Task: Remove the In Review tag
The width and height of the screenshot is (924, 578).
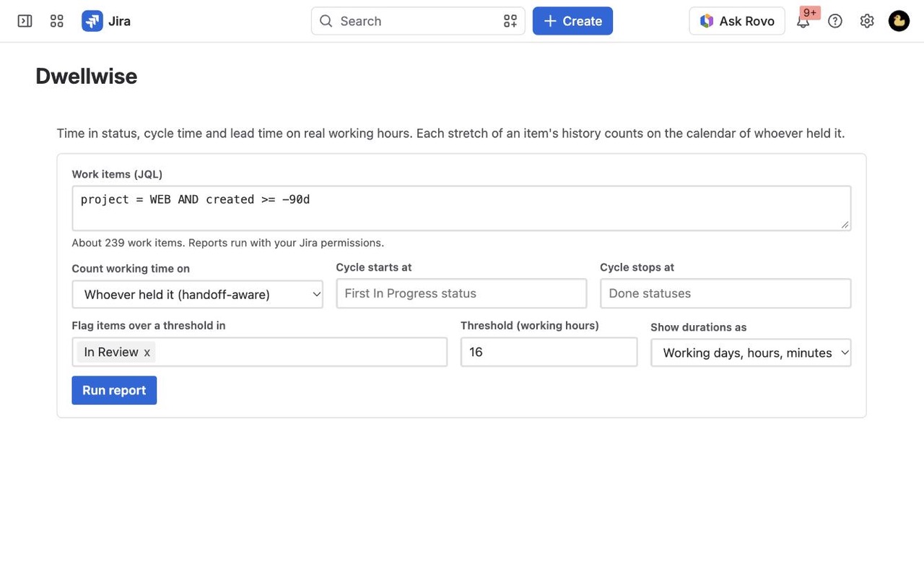Action: 147,353
